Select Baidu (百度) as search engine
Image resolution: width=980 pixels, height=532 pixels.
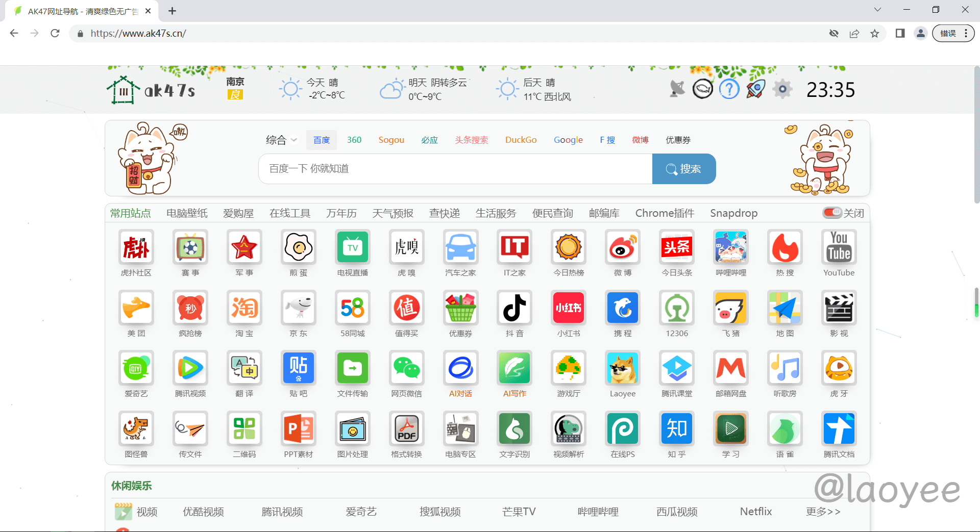[x=322, y=140]
